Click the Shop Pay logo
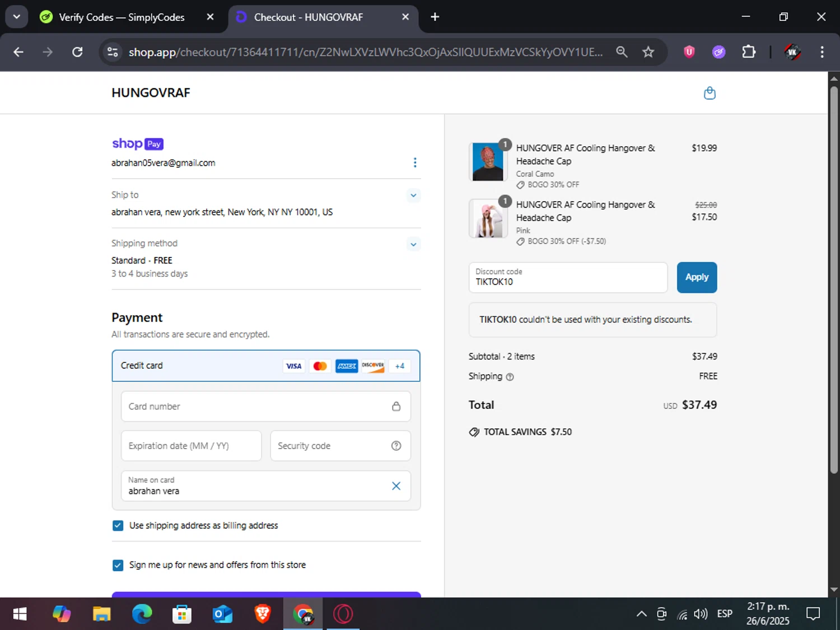This screenshot has height=630, width=840. tap(138, 144)
